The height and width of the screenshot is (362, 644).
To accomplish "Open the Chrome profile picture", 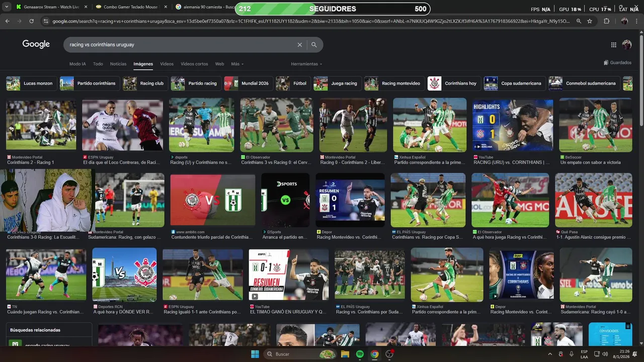I will tap(624, 21).
